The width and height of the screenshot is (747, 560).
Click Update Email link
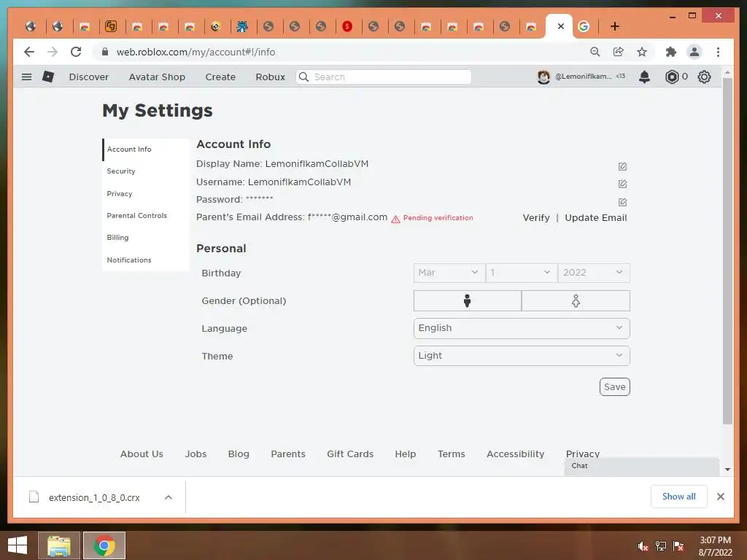pyautogui.click(x=595, y=217)
